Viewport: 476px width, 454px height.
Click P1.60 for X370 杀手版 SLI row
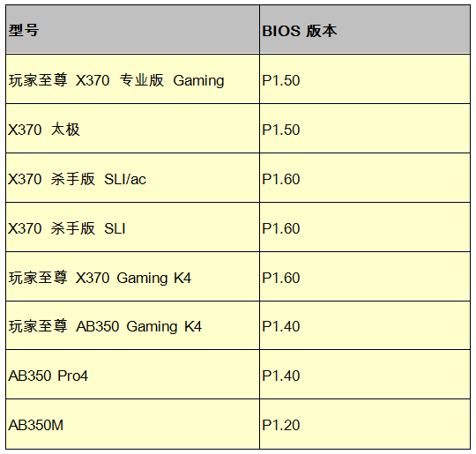click(x=281, y=228)
